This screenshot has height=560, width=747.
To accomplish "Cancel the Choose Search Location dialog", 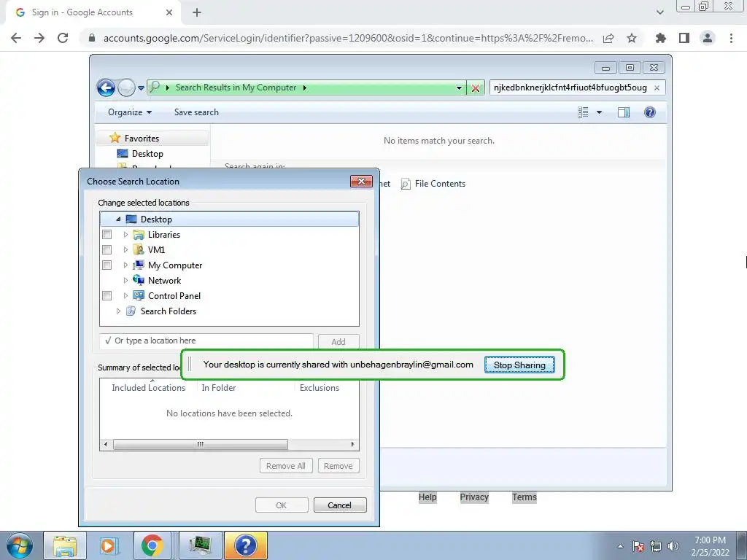I will click(340, 505).
